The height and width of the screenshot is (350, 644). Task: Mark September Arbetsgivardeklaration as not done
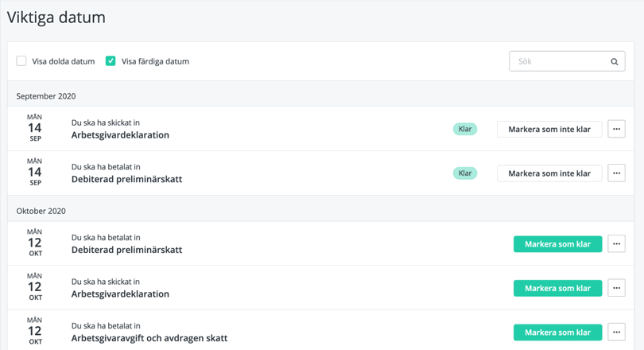[x=549, y=129]
